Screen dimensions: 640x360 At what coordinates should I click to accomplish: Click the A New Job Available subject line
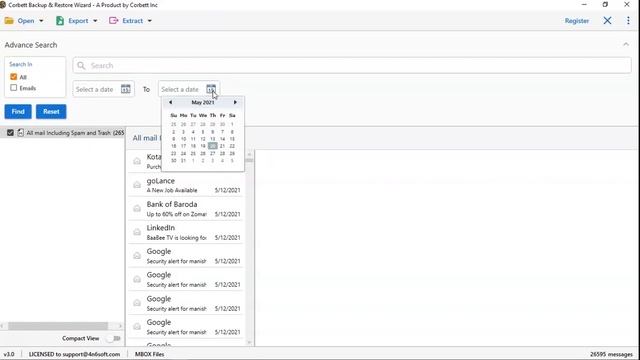[x=172, y=190]
